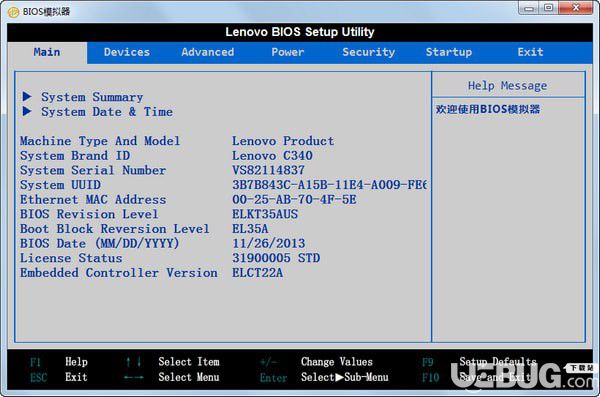Click MAC address 00-25-AB-70-4F-5E
This screenshot has height=397, width=600.
coord(294,200)
